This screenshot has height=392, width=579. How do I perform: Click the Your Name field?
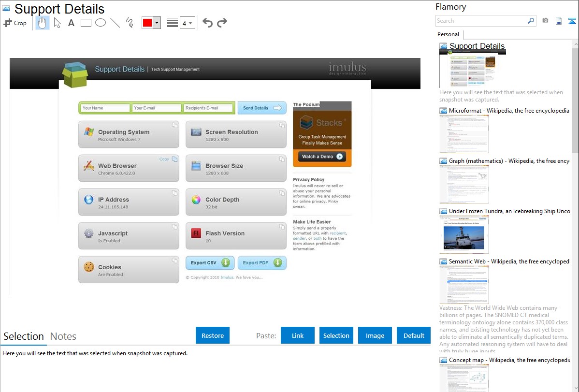coord(105,108)
